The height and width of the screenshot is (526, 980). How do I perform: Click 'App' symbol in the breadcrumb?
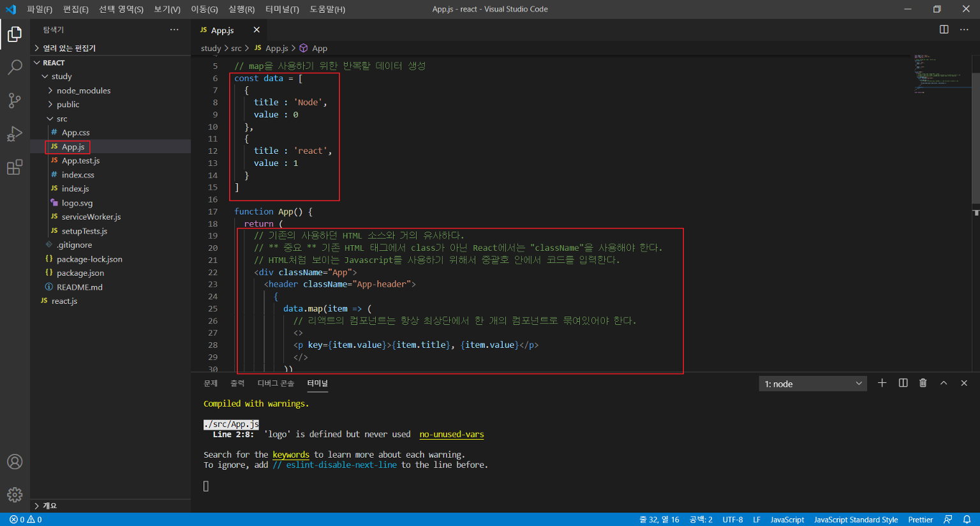tap(320, 49)
